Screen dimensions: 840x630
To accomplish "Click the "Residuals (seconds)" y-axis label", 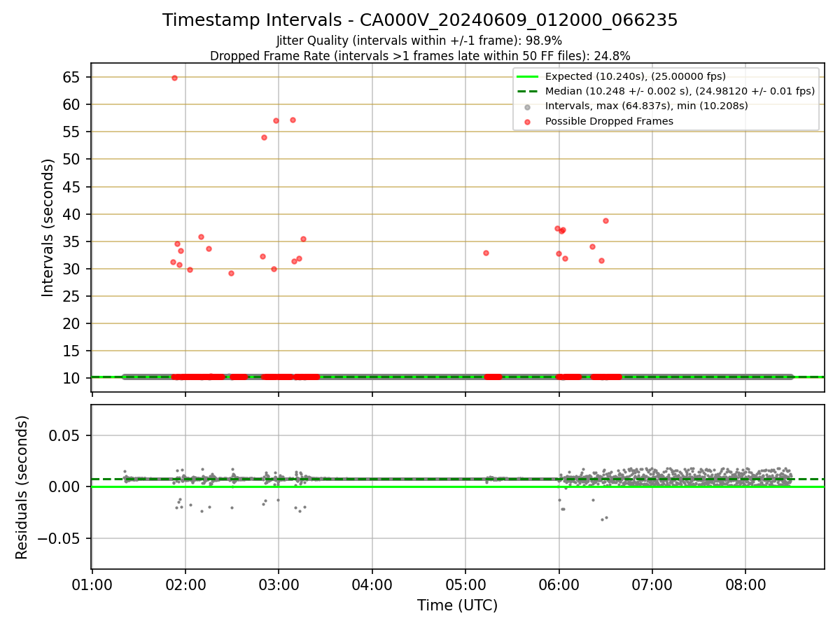I will click(x=22, y=487).
